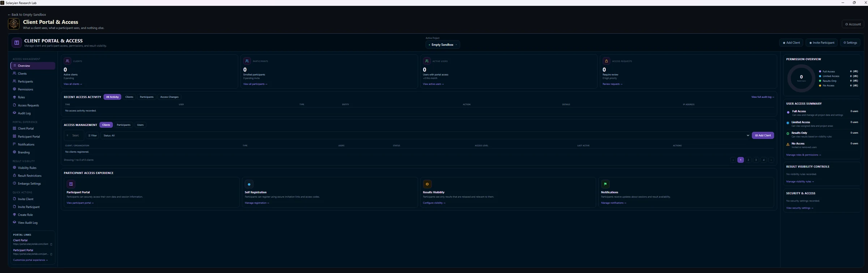868x273 pixels.
Task: Open the Account button
Action: pos(853,24)
